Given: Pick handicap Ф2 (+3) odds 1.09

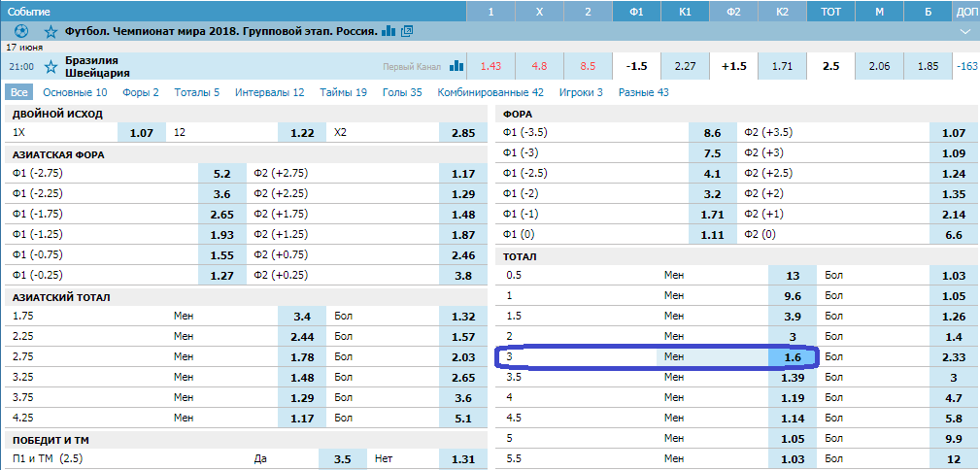Looking at the screenshot, I should [954, 153].
